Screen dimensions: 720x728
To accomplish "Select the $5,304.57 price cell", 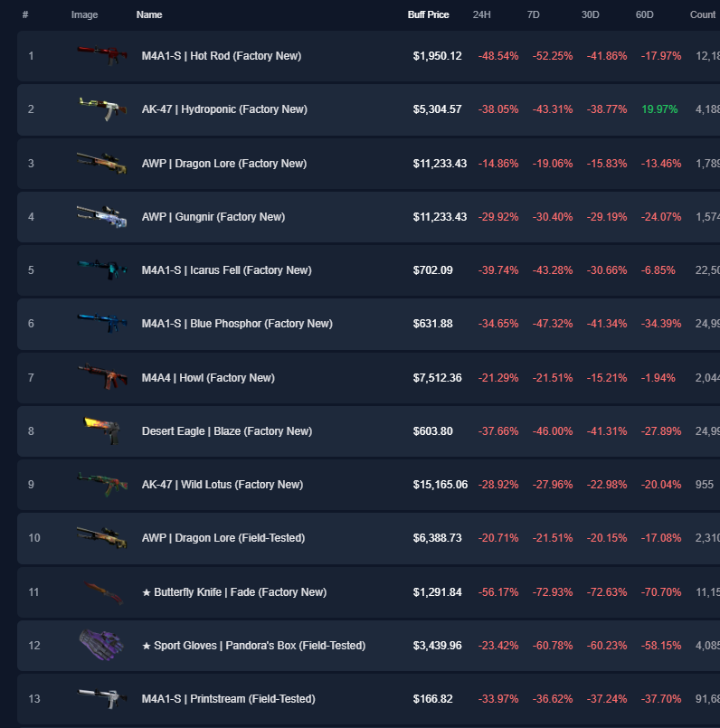I will point(438,109).
